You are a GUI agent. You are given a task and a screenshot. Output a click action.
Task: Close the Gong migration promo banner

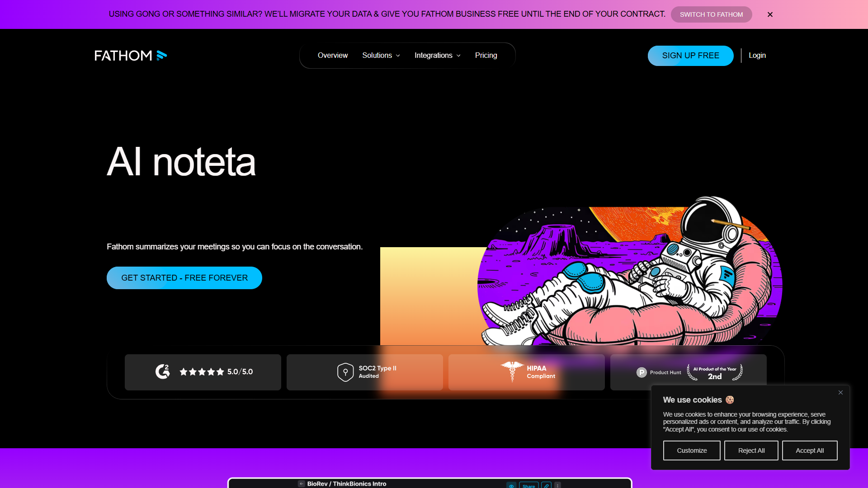(x=770, y=14)
